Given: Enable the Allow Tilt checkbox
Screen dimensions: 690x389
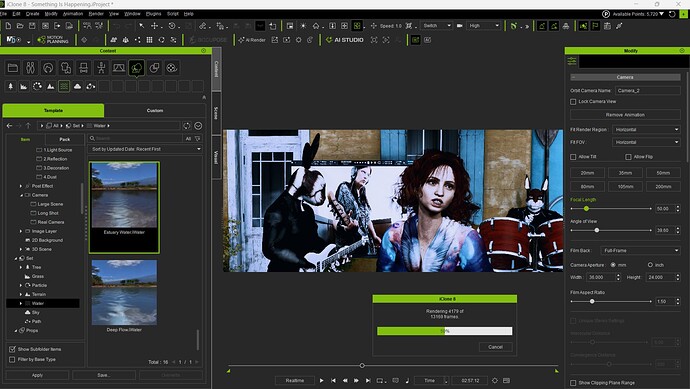Looking at the screenshot, I should tap(573, 157).
